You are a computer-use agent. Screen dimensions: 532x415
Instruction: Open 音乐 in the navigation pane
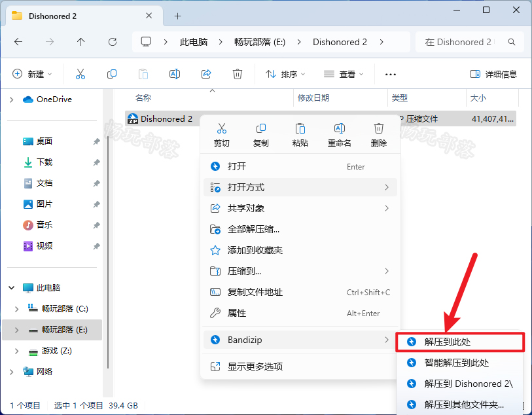tap(44, 225)
